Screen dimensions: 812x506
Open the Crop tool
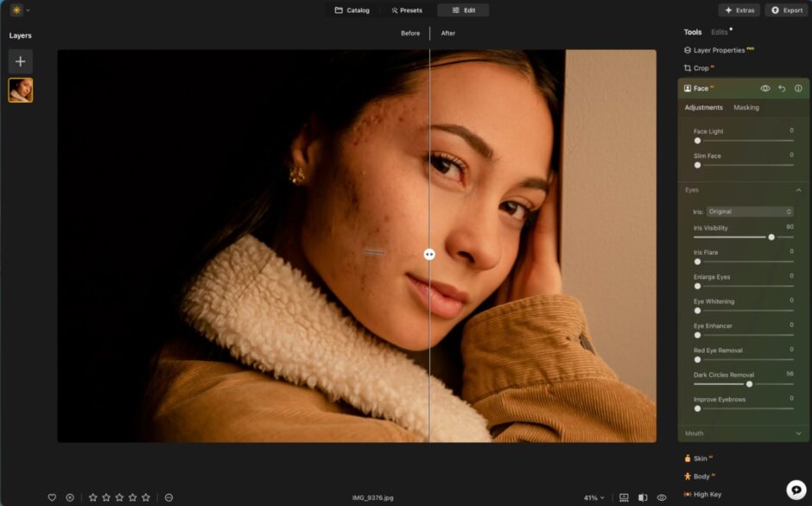[x=700, y=67]
